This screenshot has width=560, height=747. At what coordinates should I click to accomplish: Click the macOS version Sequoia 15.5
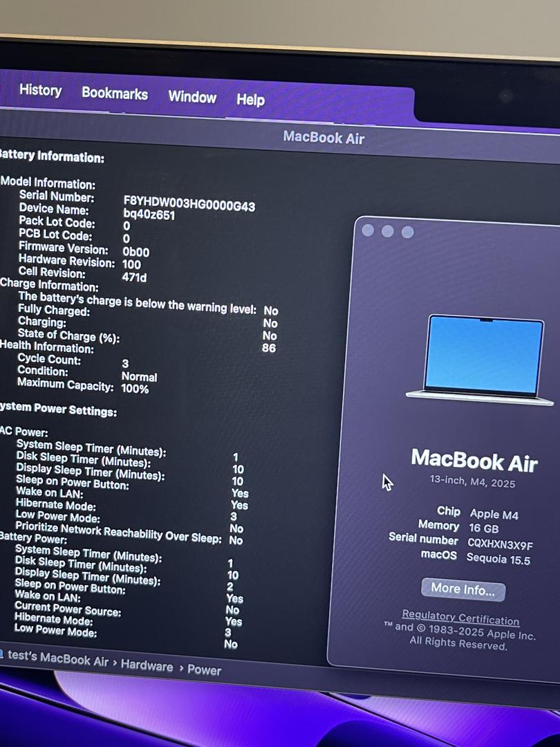(x=498, y=559)
